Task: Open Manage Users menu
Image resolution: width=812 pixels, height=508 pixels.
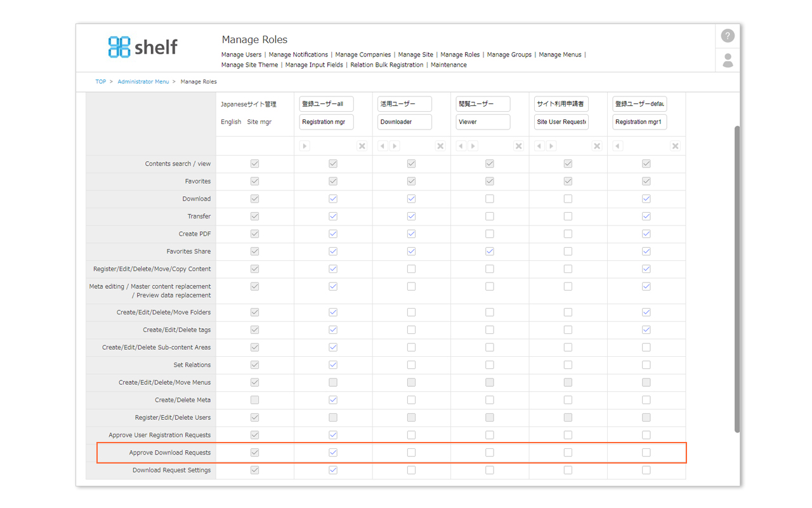Action: pyautogui.click(x=241, y=55)
